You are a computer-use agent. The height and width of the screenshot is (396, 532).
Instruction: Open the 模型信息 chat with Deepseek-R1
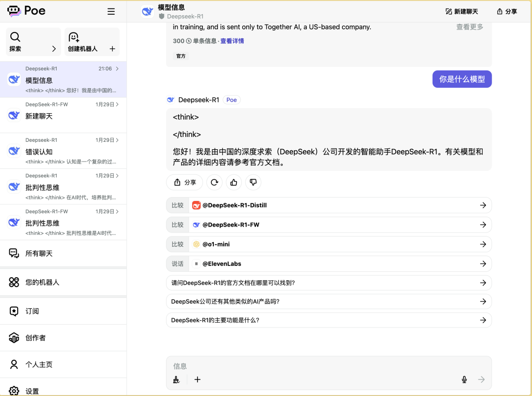tap(64, 79)
